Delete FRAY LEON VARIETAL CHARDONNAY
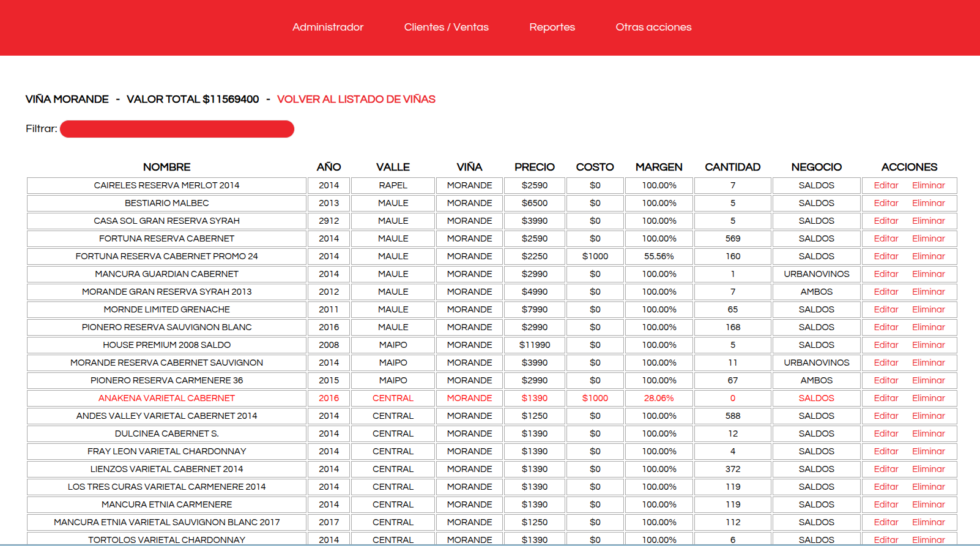 coord(929,451)
